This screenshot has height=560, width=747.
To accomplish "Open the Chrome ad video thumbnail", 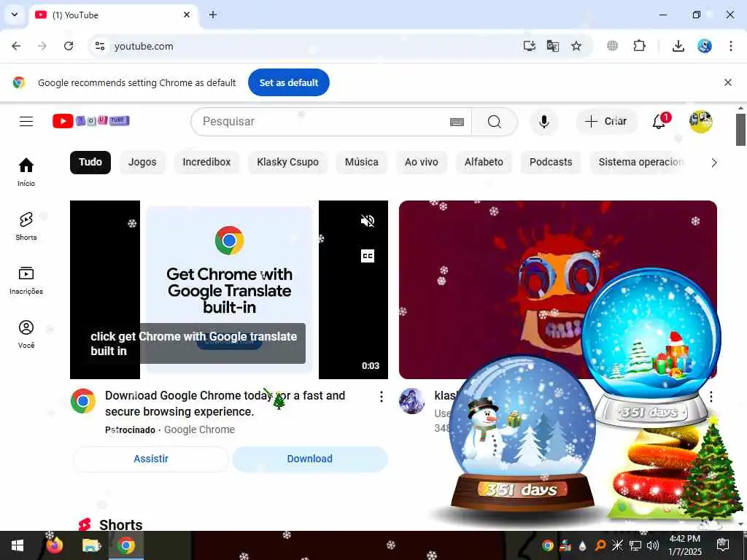I will click(229, 290).
